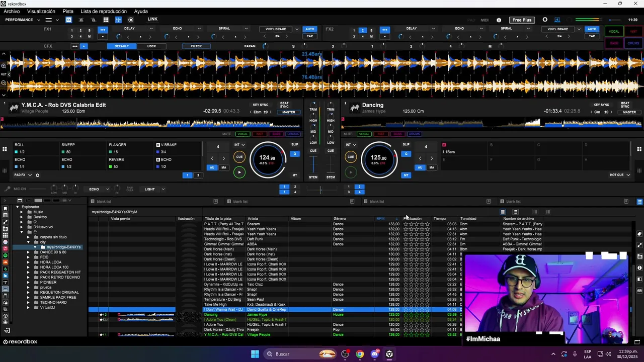This screenshot has width=644, height=362.
Task: Play deck 2 with the play button
Action: click(351, 172)
